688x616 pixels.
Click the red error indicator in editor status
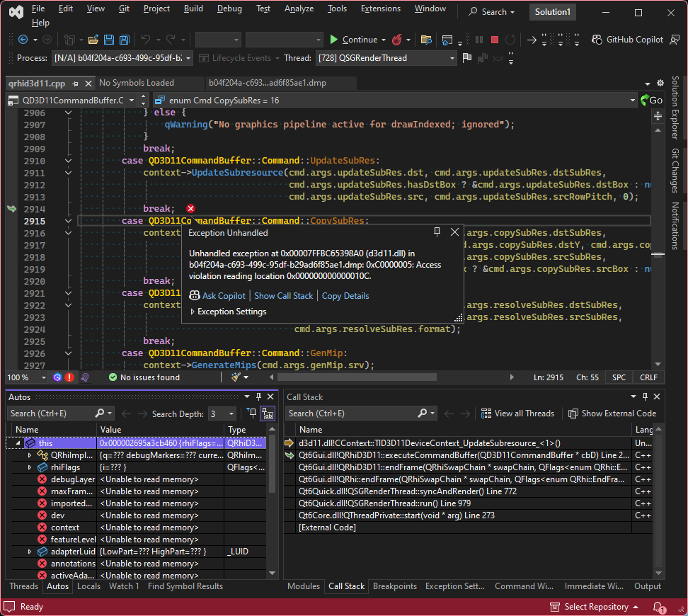pos(69,377)
